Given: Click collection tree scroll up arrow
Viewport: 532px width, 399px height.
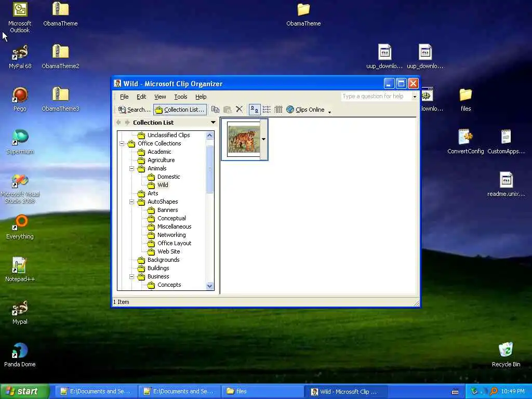Looking at the screenshot, I should click(x=210, y=136).
